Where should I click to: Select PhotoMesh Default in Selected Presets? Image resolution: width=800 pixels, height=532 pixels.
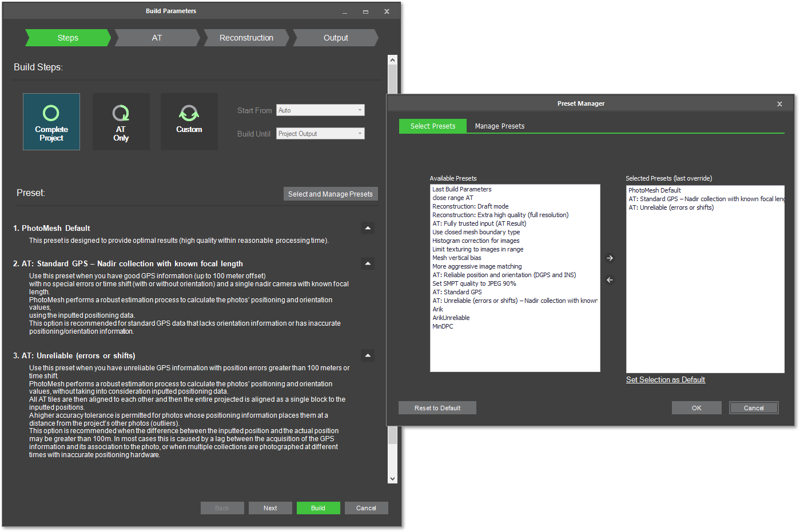[x=655, y=190]
